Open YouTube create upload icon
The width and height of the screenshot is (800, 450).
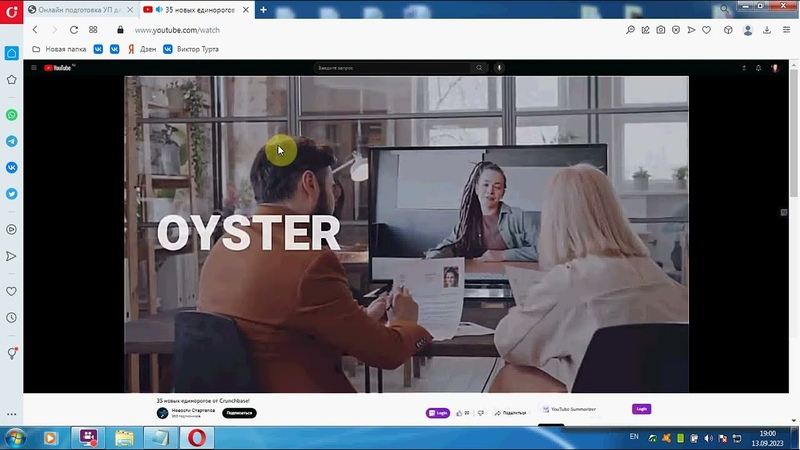[744, 68]
